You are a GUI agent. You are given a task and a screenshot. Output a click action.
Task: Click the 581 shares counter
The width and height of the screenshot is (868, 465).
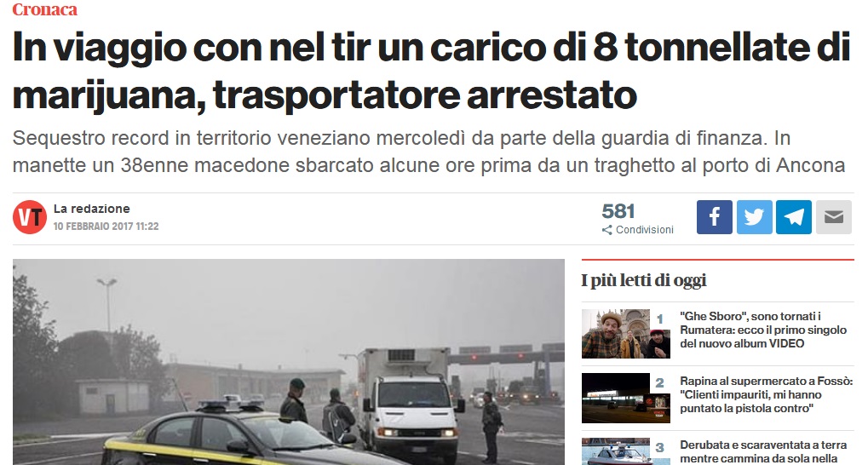(618, 211)
